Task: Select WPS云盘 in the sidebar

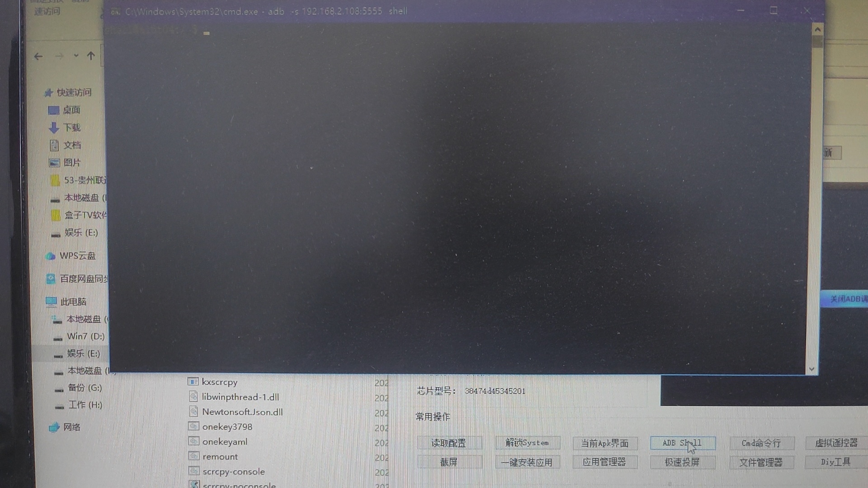Action: click(77, 256)
